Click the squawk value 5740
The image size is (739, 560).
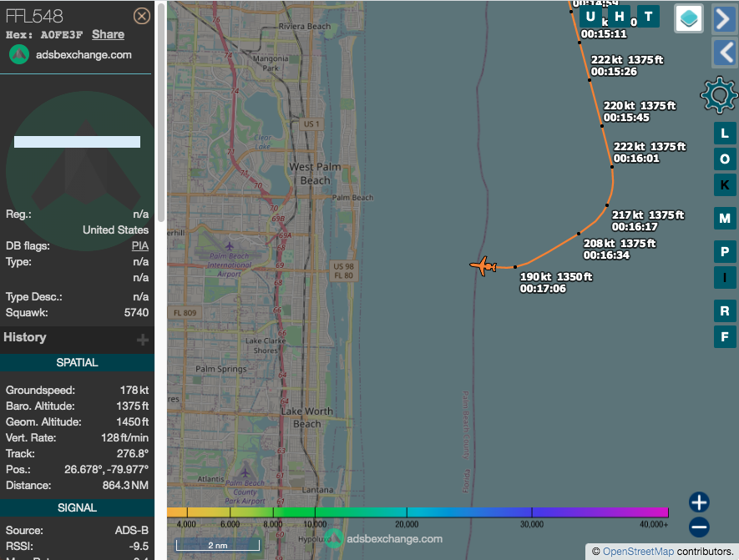136,313
